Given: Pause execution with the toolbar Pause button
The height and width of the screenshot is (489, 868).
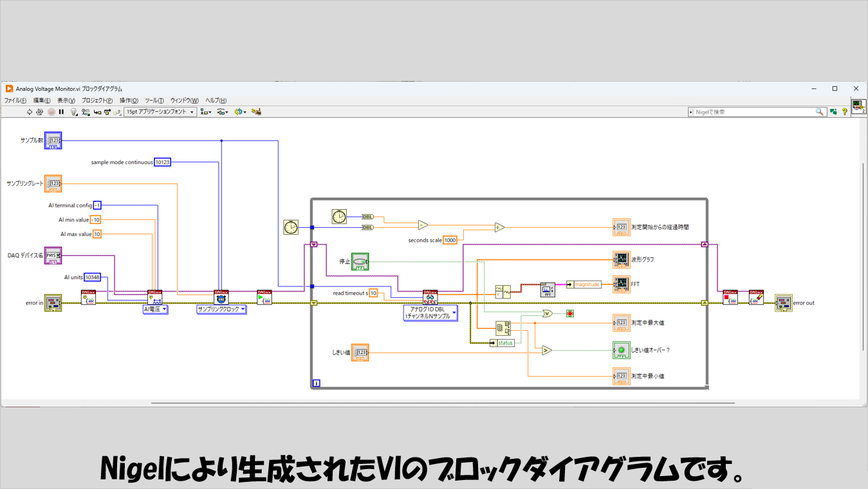Looking at the screenshot, I should click(x=61, y=112).
